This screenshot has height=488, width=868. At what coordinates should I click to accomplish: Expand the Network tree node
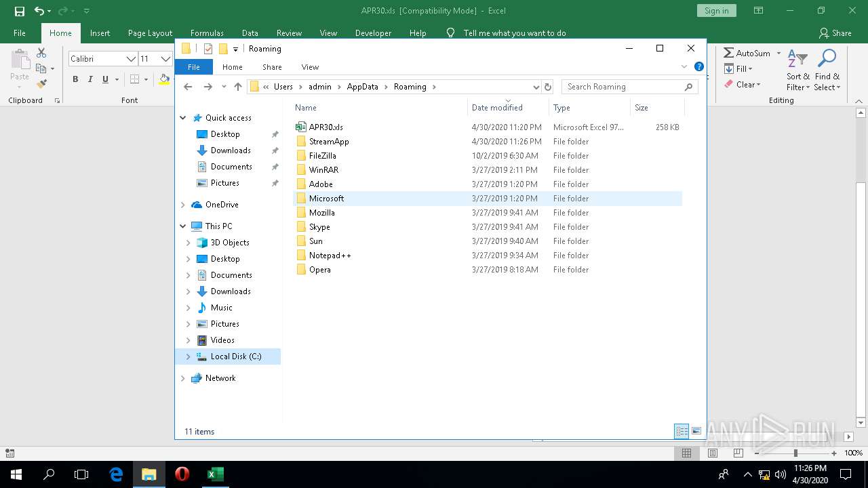click(183, 378)
